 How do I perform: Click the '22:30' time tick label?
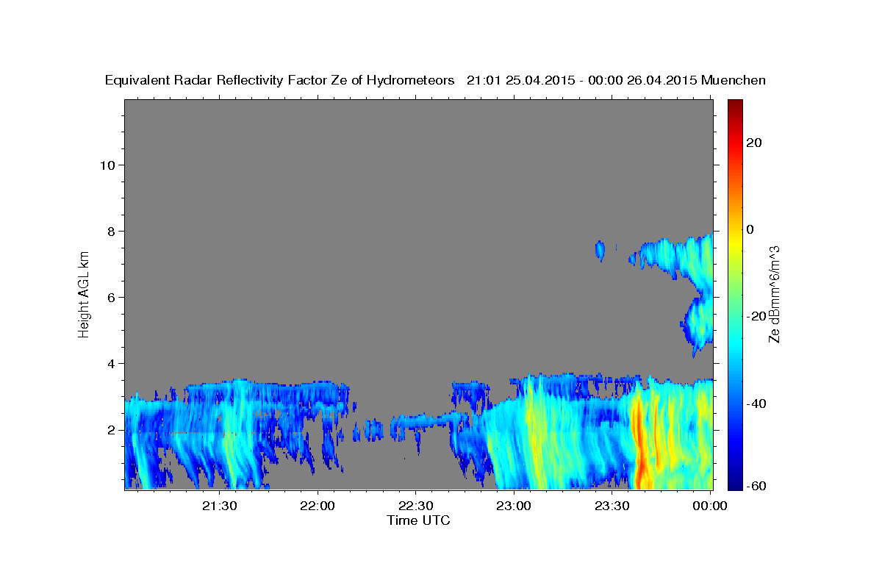(x=415, y=506)
